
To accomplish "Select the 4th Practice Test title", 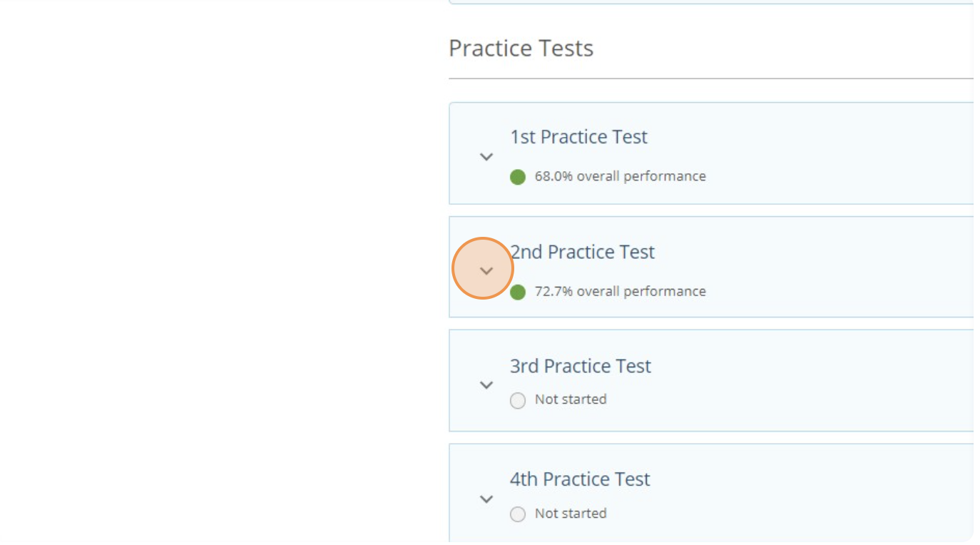I will click(579, 479).
